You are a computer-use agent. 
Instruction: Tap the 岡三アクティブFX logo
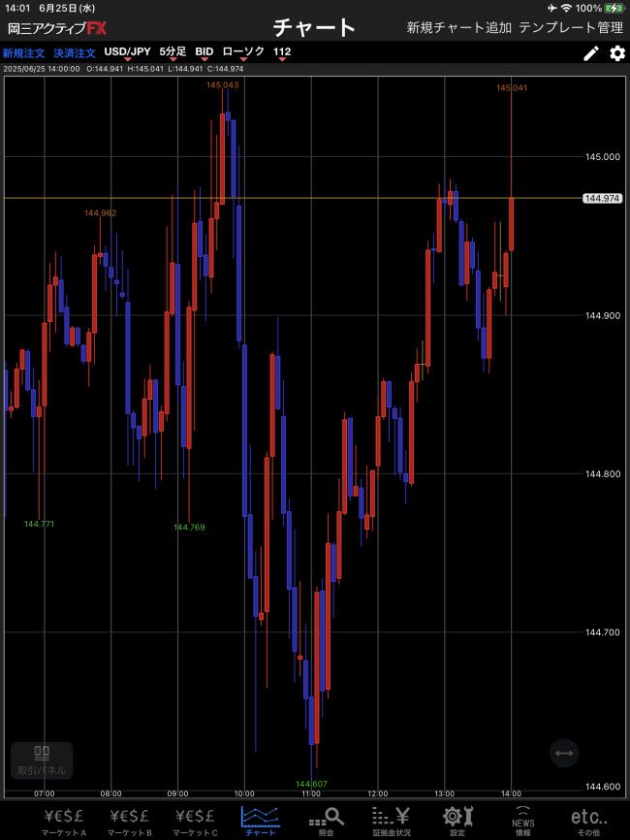coord(57,28)
